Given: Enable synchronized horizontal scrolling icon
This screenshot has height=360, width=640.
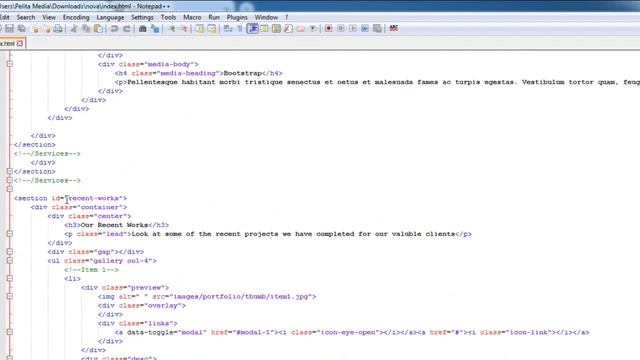Looking at the screenshot, I should tap(211, 29).
